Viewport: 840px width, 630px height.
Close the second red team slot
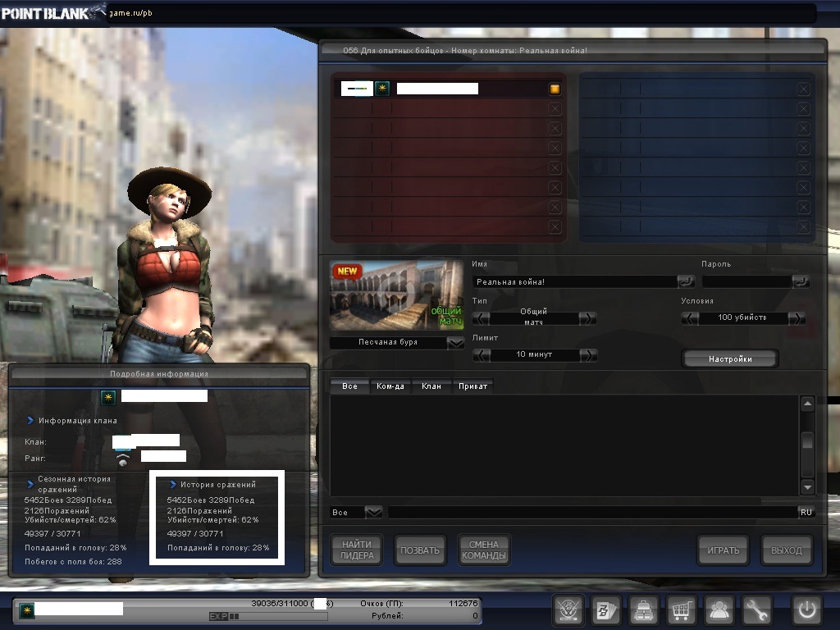tap(555, 109)
